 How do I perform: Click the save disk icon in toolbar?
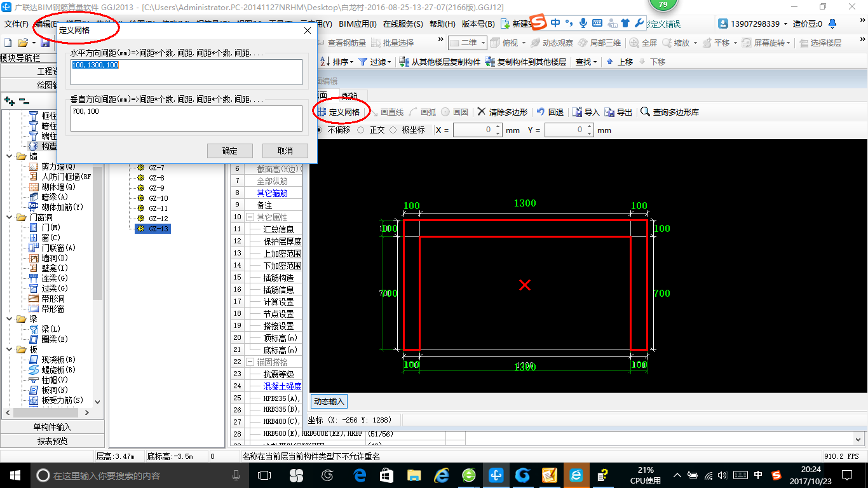[x=45, y=43]
